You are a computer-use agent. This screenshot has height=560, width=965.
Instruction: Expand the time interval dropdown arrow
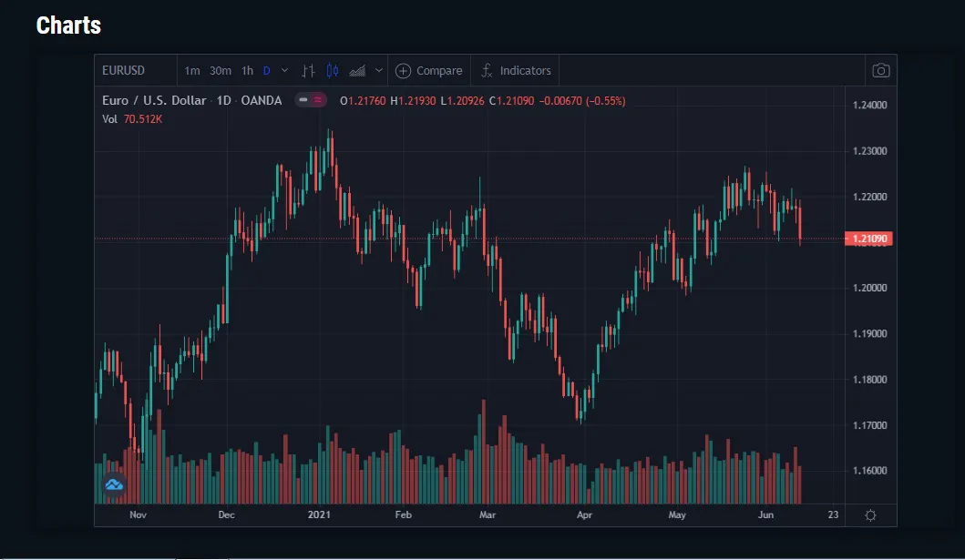pyautogui.click(x=284, y=71)
